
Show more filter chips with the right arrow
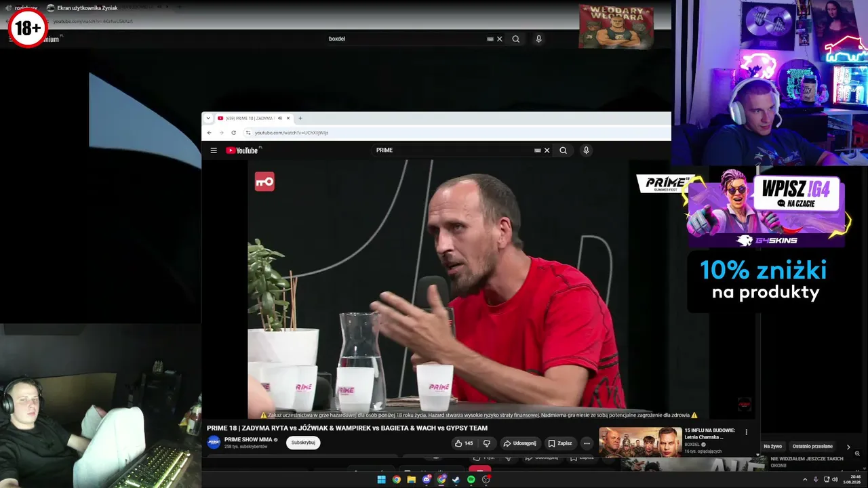[848, 447]
